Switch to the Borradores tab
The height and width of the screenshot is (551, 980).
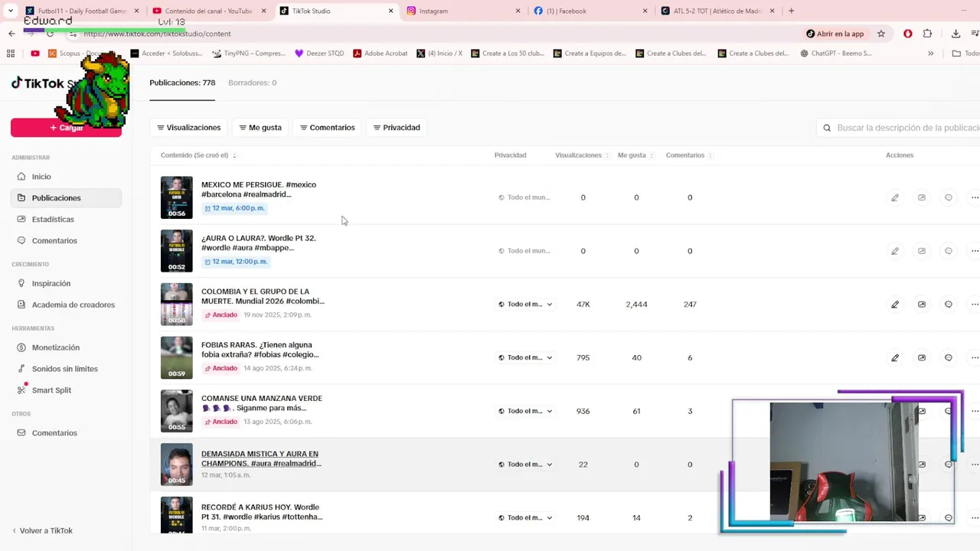(252, 83)
